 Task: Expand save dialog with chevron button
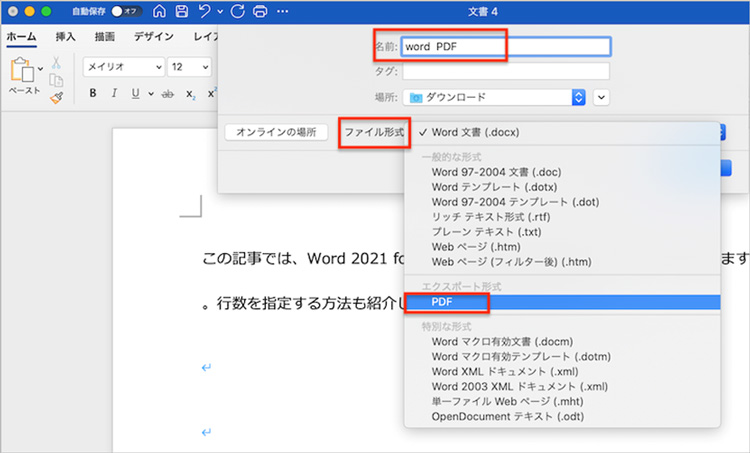[x=601, y=97]
